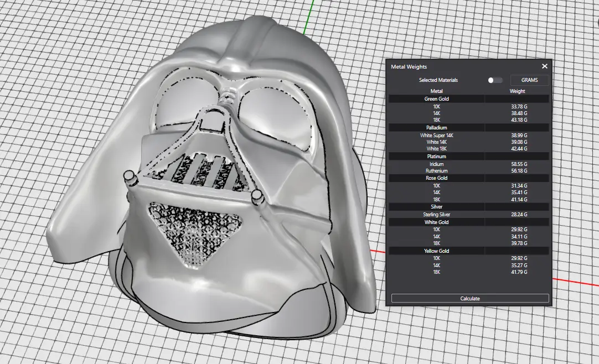Click the Calculate button
The image size is (599, 364).
(x=470, y=298)
